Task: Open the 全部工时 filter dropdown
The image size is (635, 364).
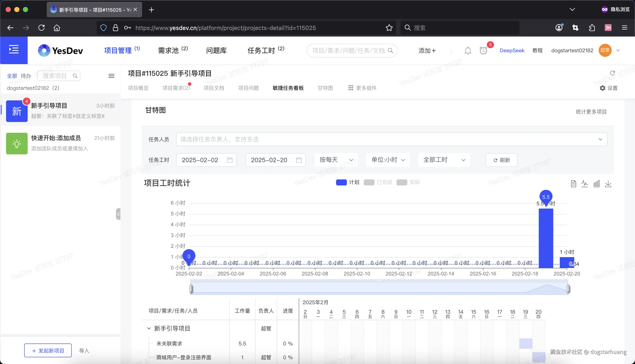Action: point(444,160)
